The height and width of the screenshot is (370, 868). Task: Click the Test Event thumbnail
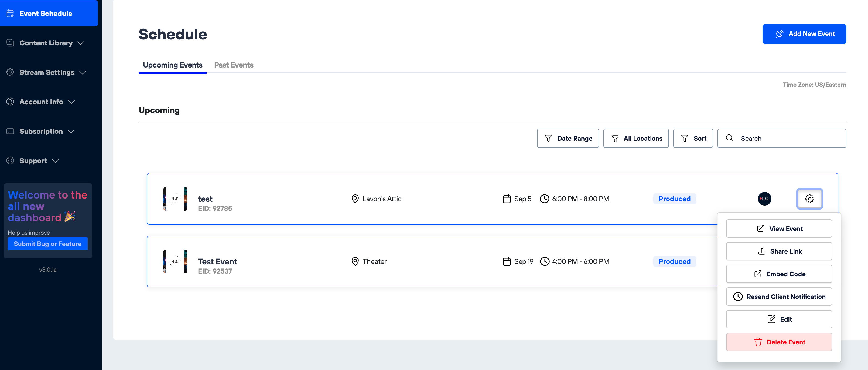[175, 261]
